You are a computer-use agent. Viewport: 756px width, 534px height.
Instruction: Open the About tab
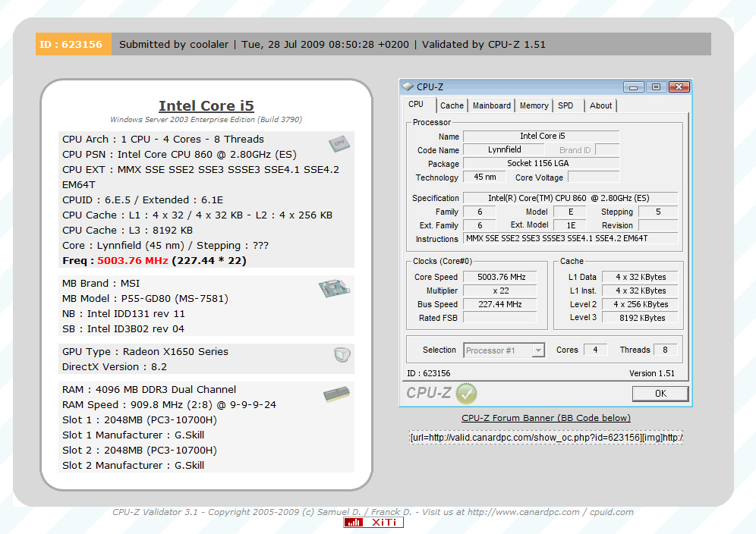click(x=600, y=105)
